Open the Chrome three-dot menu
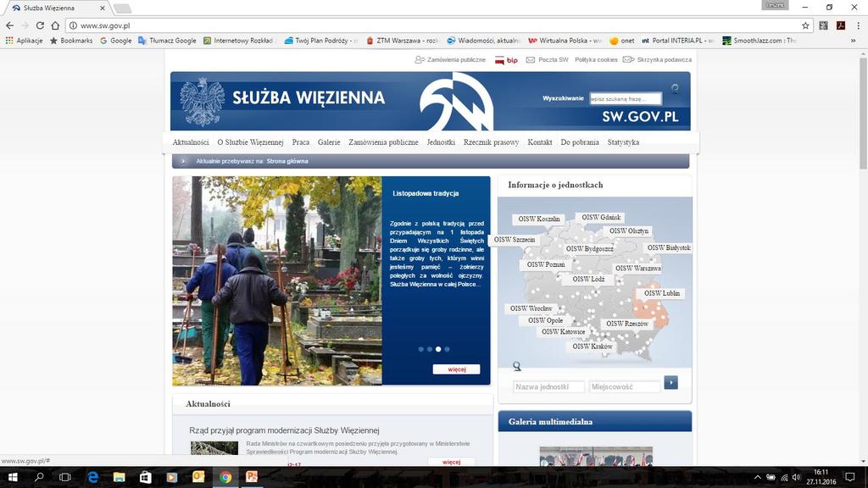The width and height of the screenshot is (868, 488). pyautogui.click(x=859, y=25)
